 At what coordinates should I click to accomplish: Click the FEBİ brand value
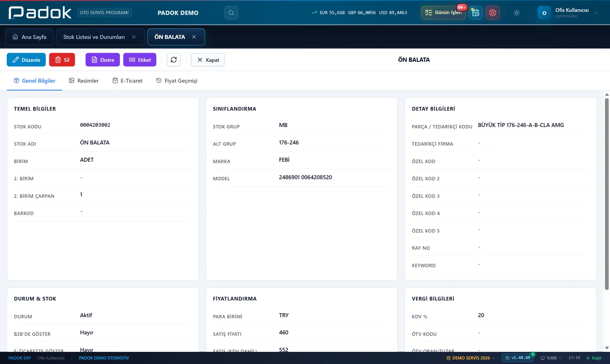point(284,160)
